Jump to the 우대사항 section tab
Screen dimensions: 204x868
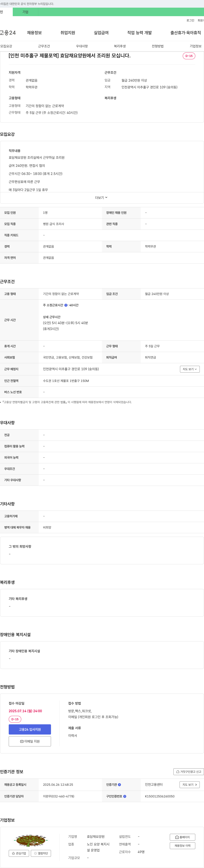[82, 46]
